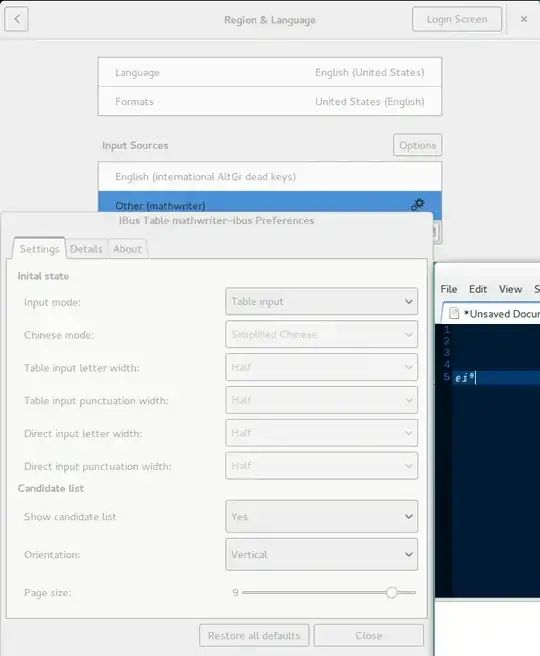The image size is (540, 656).
Task: Open the Edit menu in editor
Action: tap(478, 289)
